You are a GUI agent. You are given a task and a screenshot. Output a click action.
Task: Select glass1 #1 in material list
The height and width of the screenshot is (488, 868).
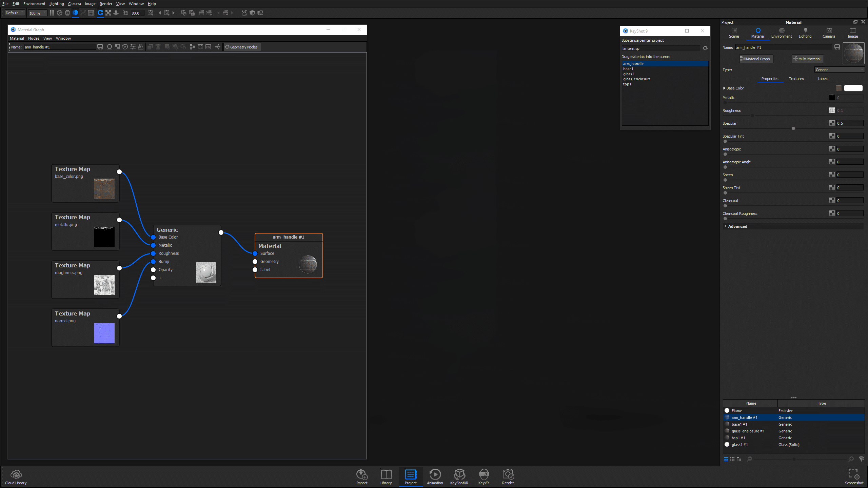[x=793, y=445]
